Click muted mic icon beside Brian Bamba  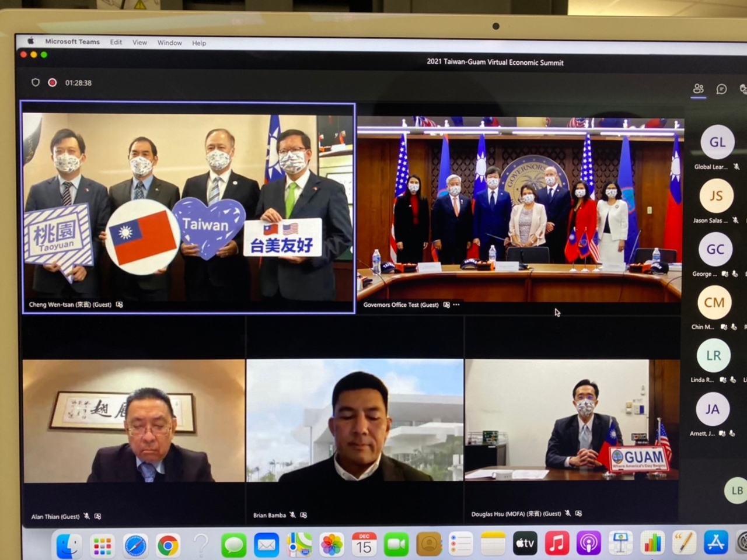click(293, 515)
